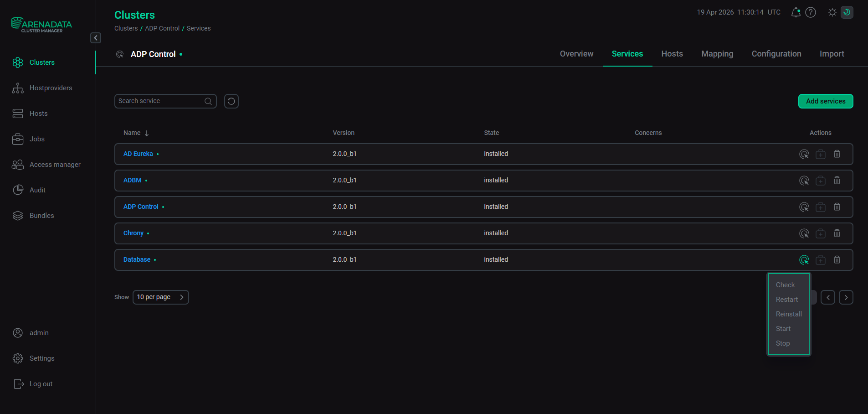Switch to dark theme with moon icon
868x414 pixels.
(x=847, y=12)
